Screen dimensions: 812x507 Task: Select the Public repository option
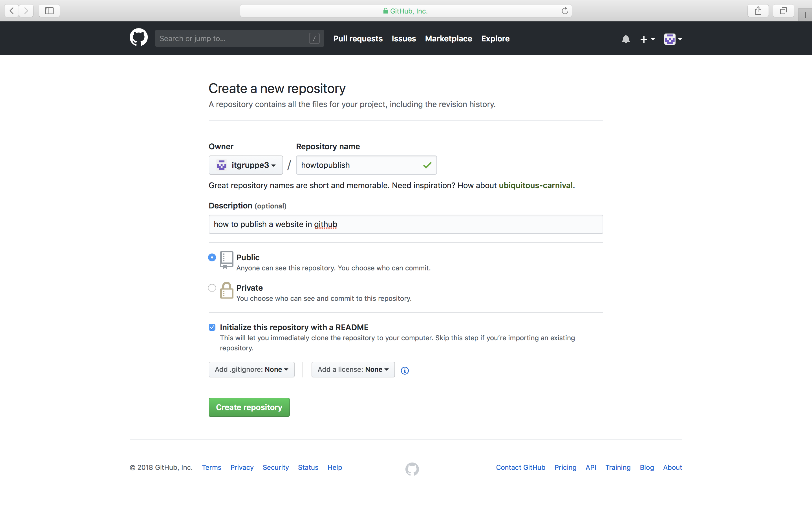[x=212, y=257]
